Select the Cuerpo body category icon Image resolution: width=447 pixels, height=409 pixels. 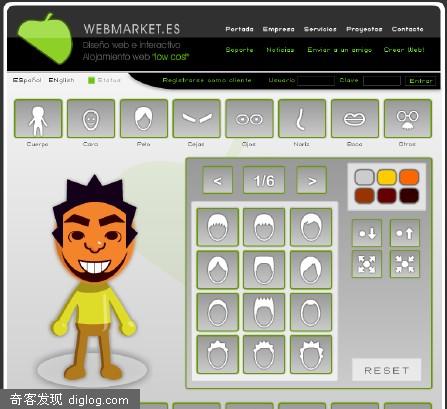coord(38,118)
